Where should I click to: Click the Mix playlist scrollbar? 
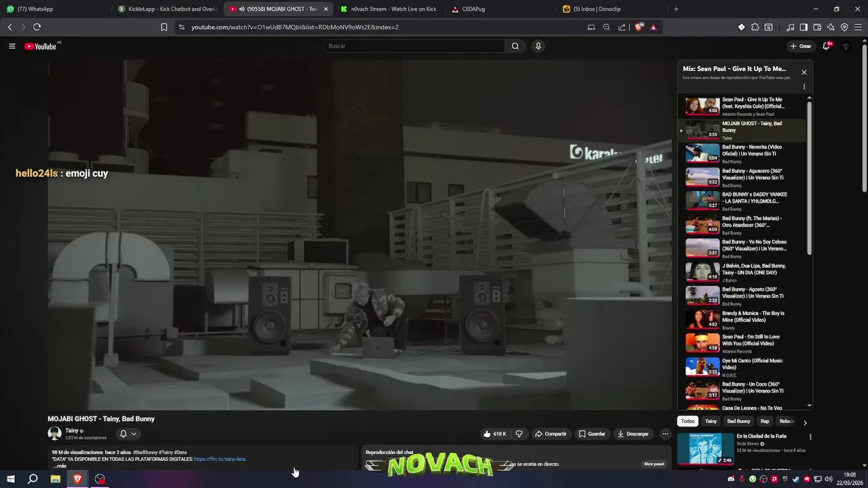pyautogui.click(x=809, y=178)
